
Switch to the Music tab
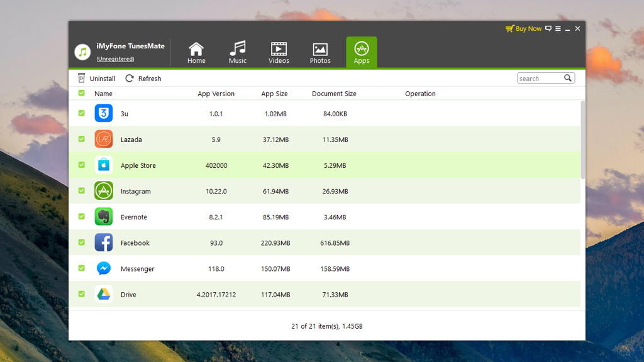click(x=237, y=53)
